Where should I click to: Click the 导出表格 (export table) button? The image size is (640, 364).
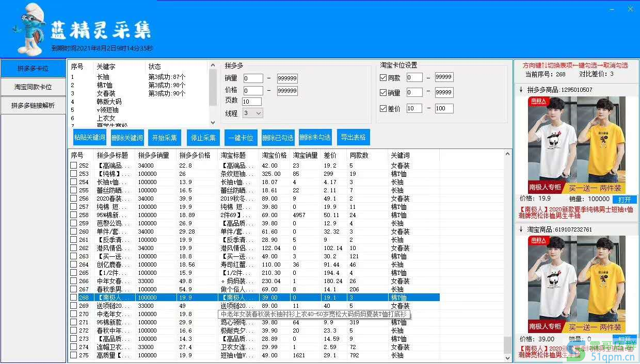point(353,137)
